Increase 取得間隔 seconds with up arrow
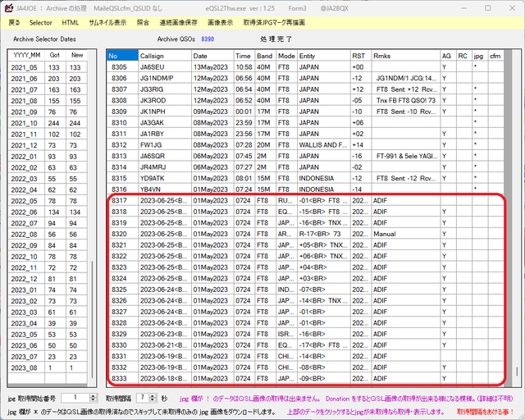Viewport: 525px width, 420px height. pyautogui.click(x=153, y=396)
